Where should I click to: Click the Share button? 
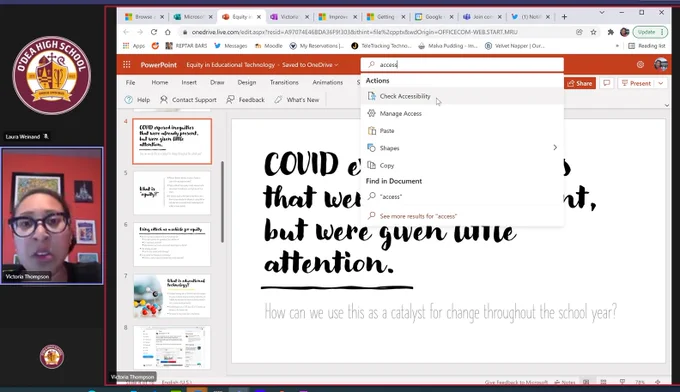pos(580,83)
